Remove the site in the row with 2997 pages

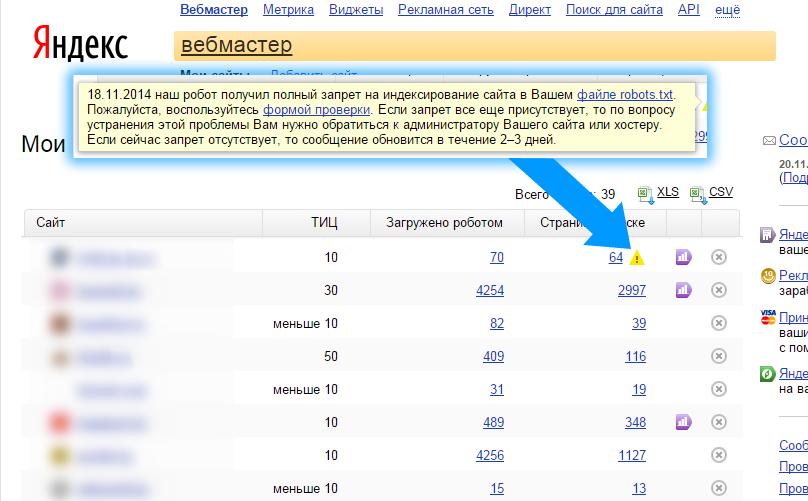[719, 290]
